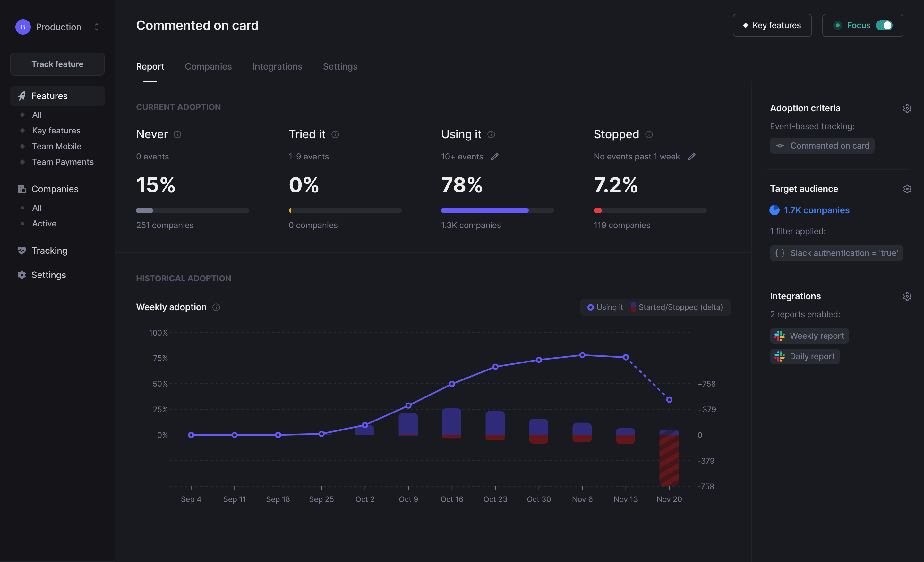Viewport: 924px width, 562px height.
Task: Switch to the Companies tab
Action: coord(208,66)
